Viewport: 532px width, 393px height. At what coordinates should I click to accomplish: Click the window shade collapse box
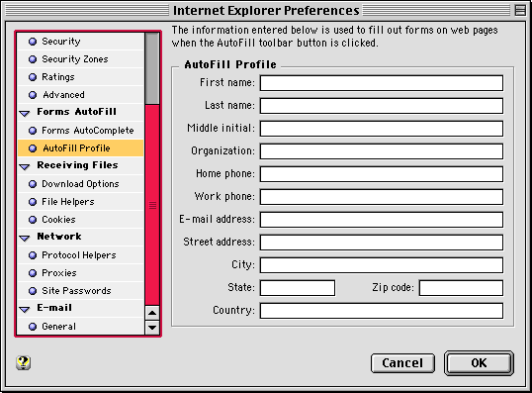coord(520,10)
